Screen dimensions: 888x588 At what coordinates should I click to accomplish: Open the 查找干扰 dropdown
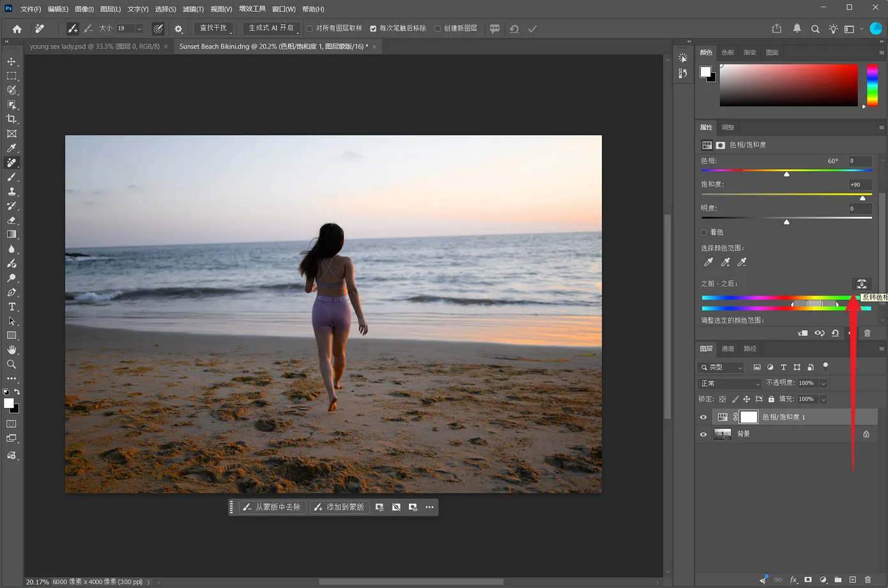point(214,29)
